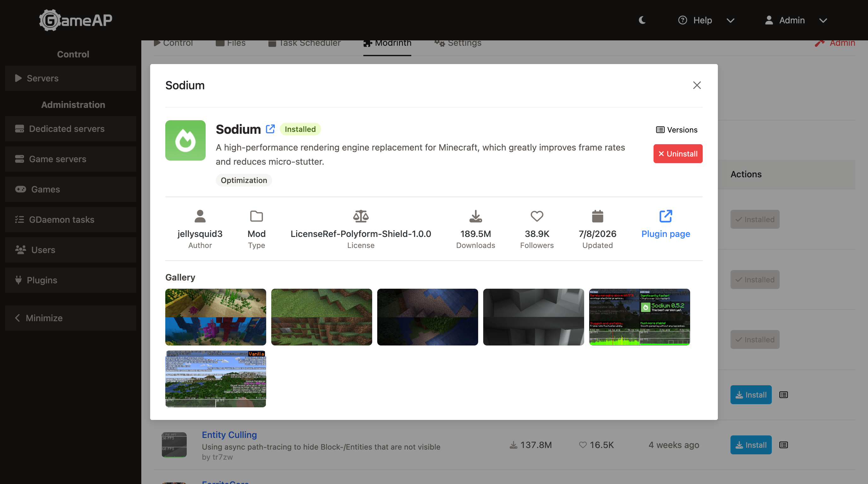The height and width of the screenshot is (484, 868).
Task: Open the Games sidebar entry
Action: (x=70, y=189)
